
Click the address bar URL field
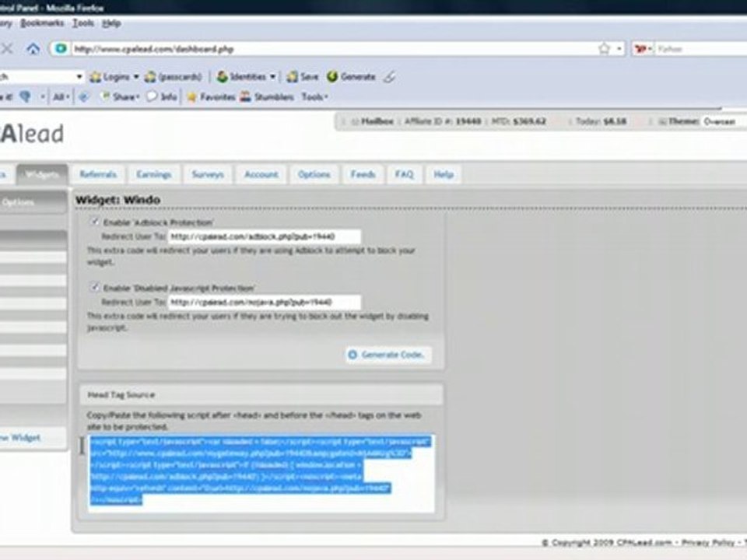(x=334, y=48)
